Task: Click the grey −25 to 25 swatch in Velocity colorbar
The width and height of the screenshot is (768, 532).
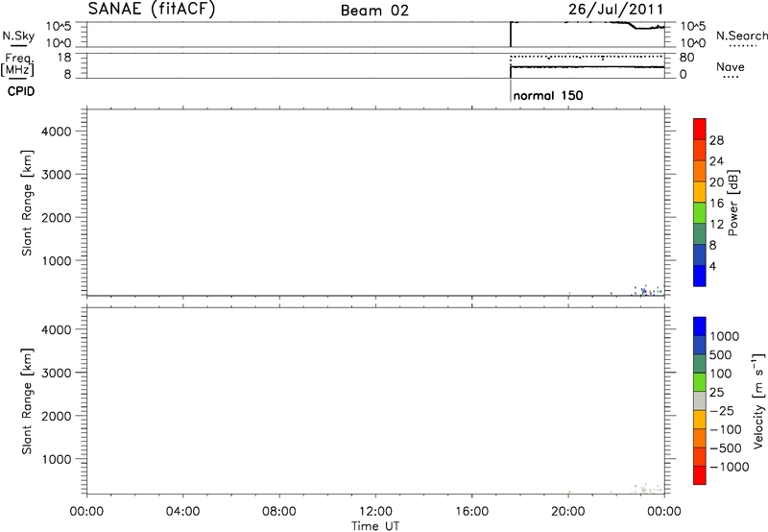Action: (x=700, y=401)
